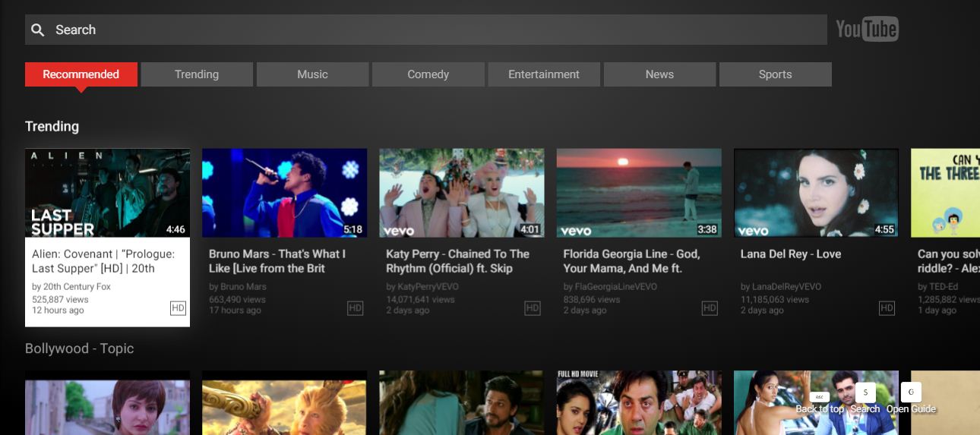
Task: Click Bruno Mars - That's What I Like title
Action: coord(277,261)
